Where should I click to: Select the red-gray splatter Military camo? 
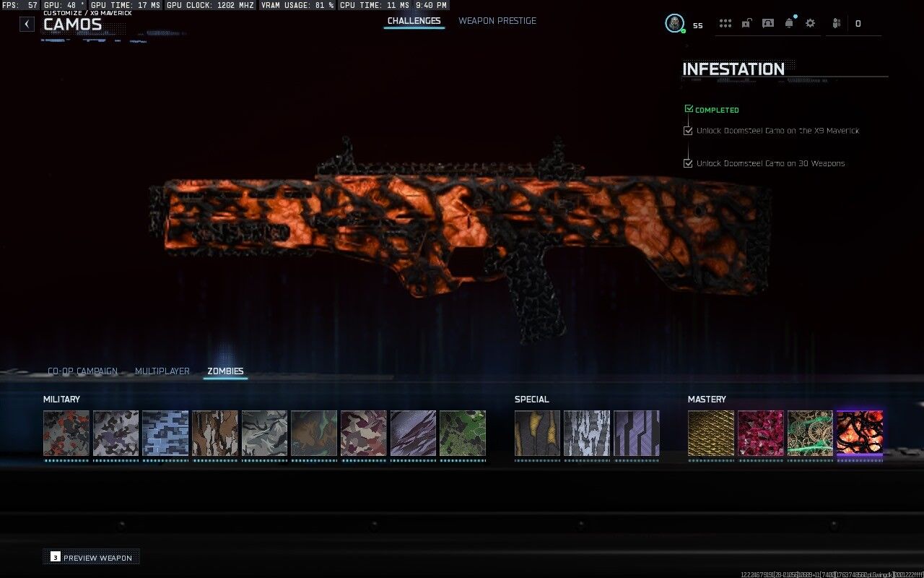click(66, 433)
